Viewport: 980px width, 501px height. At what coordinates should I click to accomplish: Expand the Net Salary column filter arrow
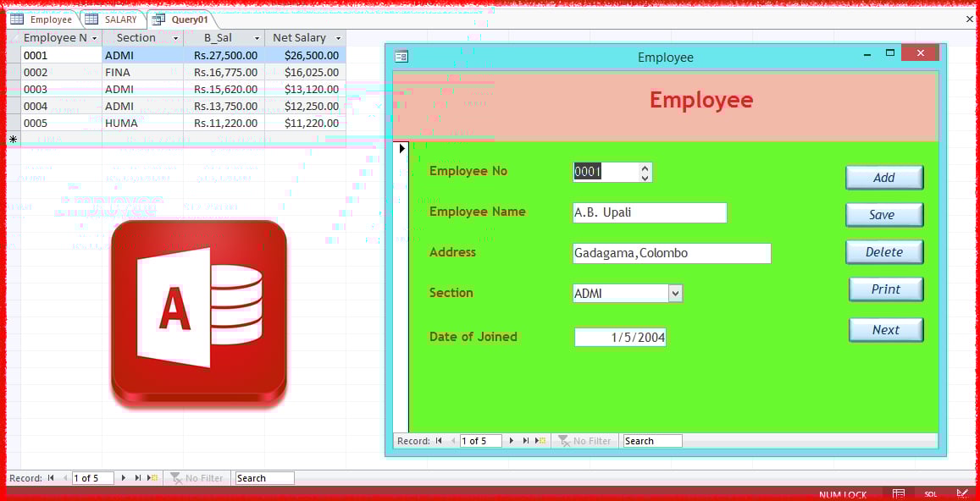point(336,37)
